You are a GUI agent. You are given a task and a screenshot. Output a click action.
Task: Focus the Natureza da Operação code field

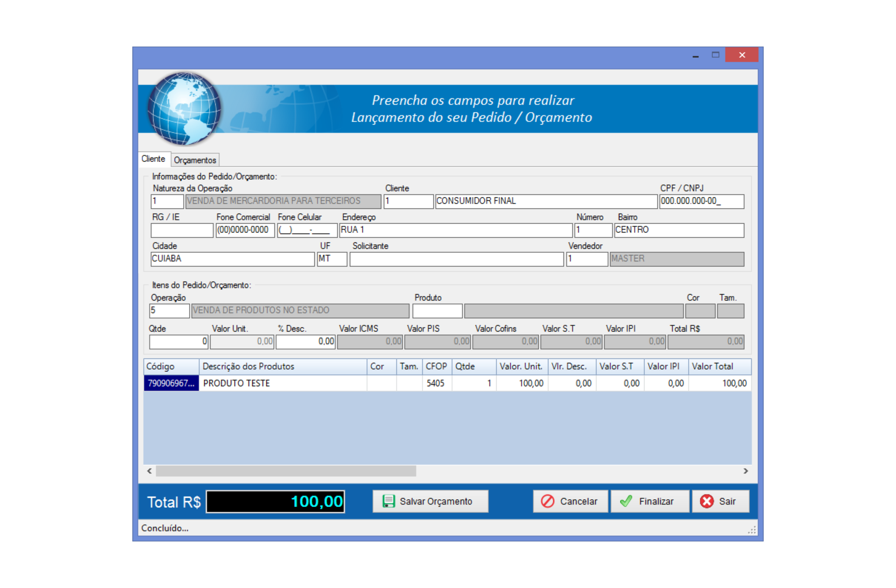pos(167,201)
